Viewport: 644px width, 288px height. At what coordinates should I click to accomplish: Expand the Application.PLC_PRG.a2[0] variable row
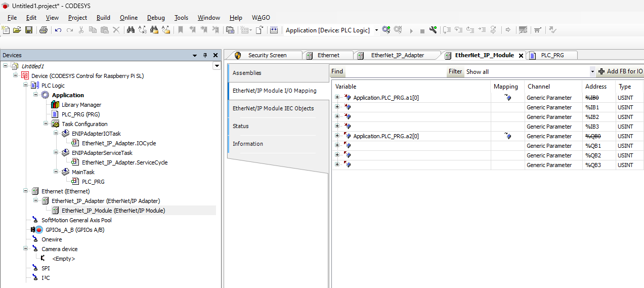pos(337,136)
